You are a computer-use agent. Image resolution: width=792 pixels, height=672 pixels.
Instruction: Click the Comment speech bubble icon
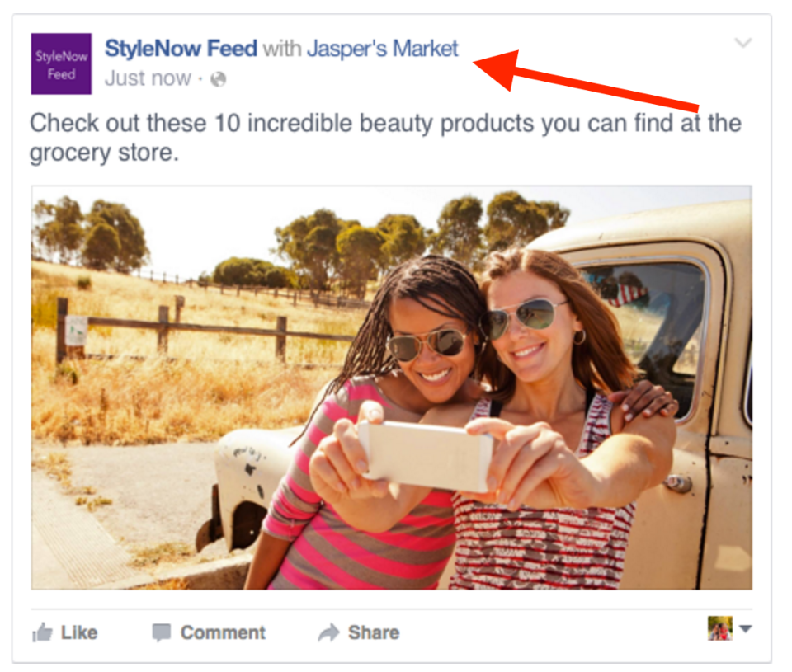[162, 632]
